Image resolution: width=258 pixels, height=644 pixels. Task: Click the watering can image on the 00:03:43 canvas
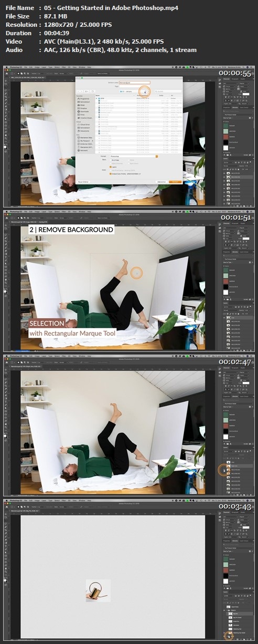pyautogui.click(x=98, y=590)
